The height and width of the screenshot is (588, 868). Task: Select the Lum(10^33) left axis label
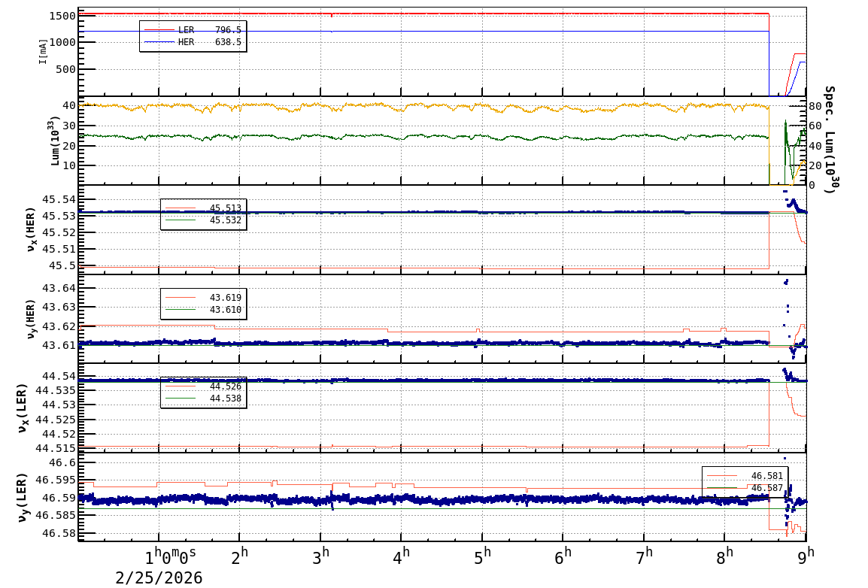coord(55,141)
